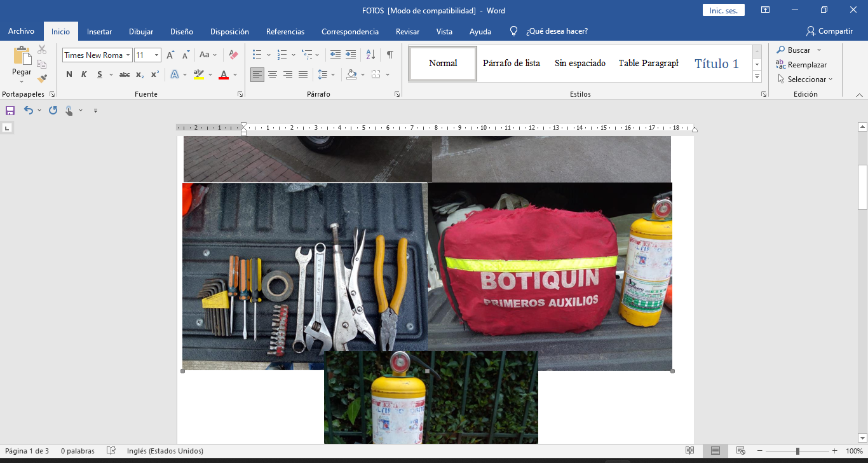The height and width of the screenshot is (463, 868).
Task: Open the font size dropdown
Action: coord(156,55)
